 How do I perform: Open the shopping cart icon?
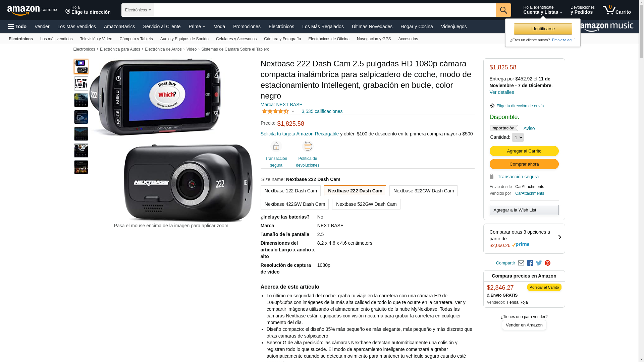click(616, 10)
